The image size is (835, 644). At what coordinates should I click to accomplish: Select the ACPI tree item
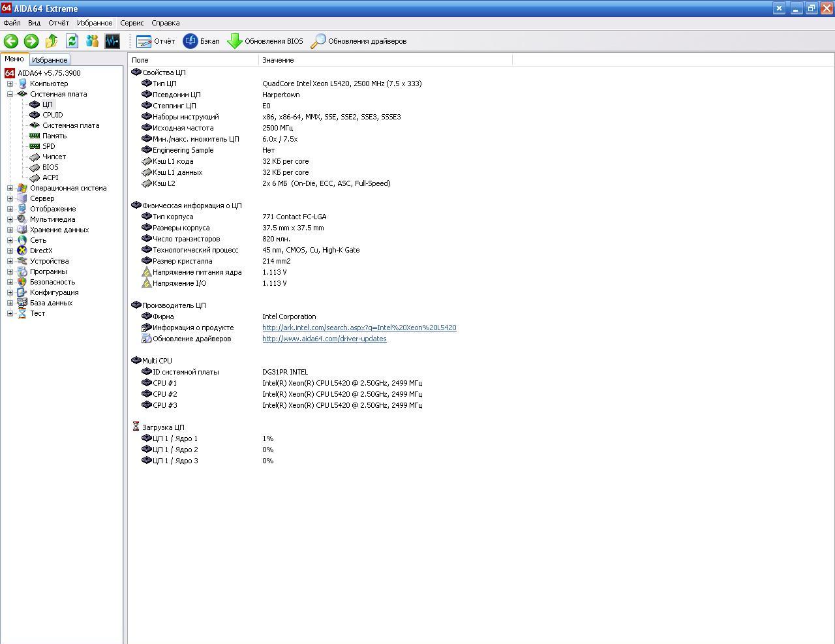click(50, 177)
